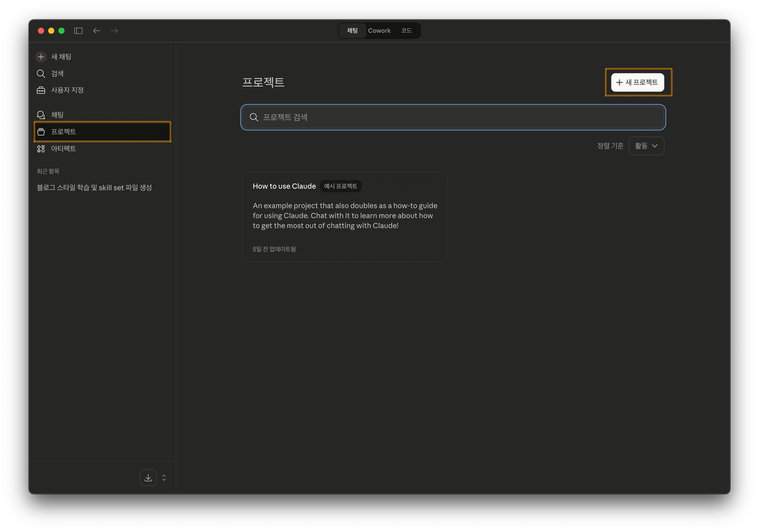Image resolution: width=759 pixels, height=532 pixels.
Task: Click the download icon at sidebar bottom
Action: tap(148, 477)
